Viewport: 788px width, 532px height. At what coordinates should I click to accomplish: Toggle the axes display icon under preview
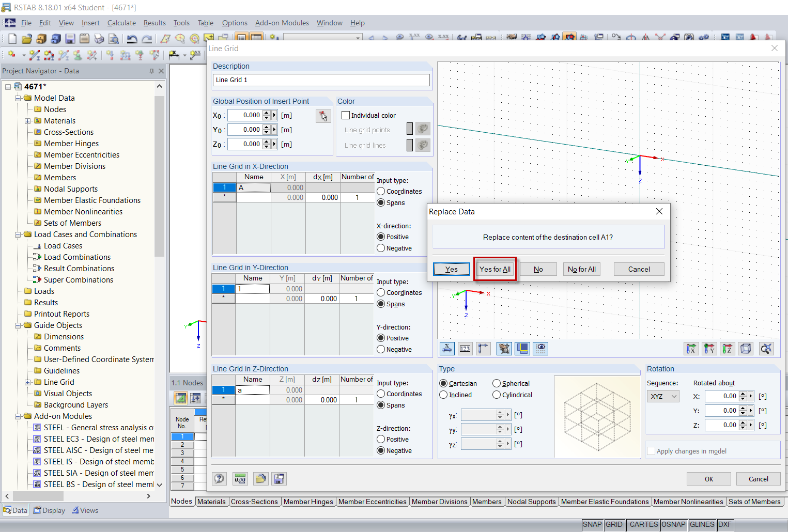(x=483, y=349)
